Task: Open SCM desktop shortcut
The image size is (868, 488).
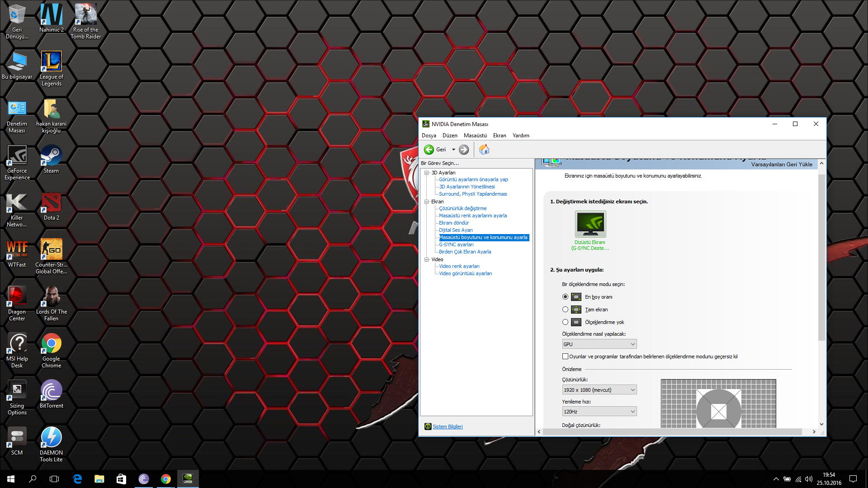Action: 17,441
